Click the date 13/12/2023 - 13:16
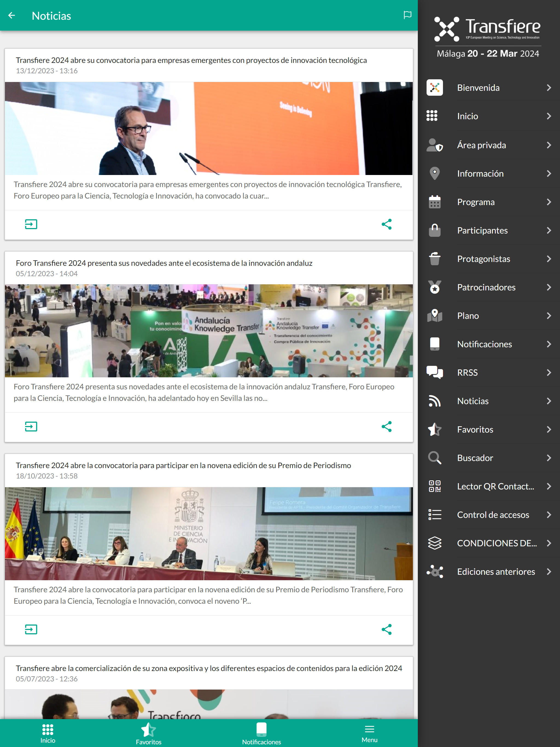560x747 pixels. click(46, 71)
